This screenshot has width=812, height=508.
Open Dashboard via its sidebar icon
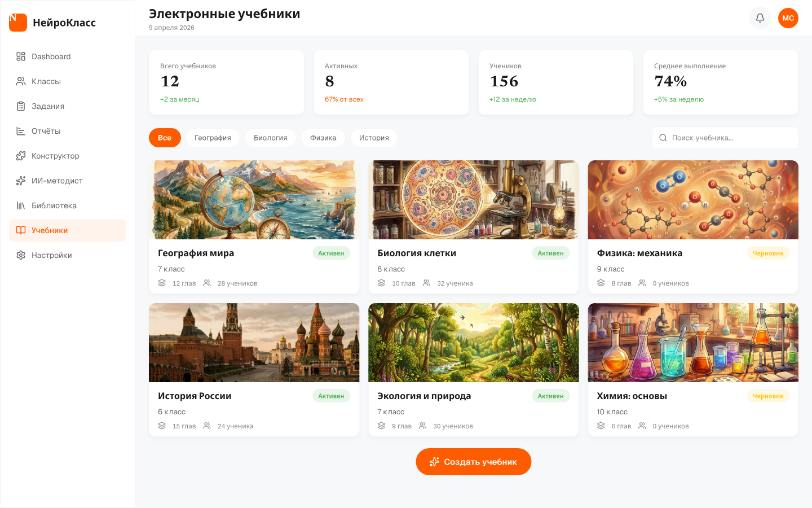coord(21,56)
